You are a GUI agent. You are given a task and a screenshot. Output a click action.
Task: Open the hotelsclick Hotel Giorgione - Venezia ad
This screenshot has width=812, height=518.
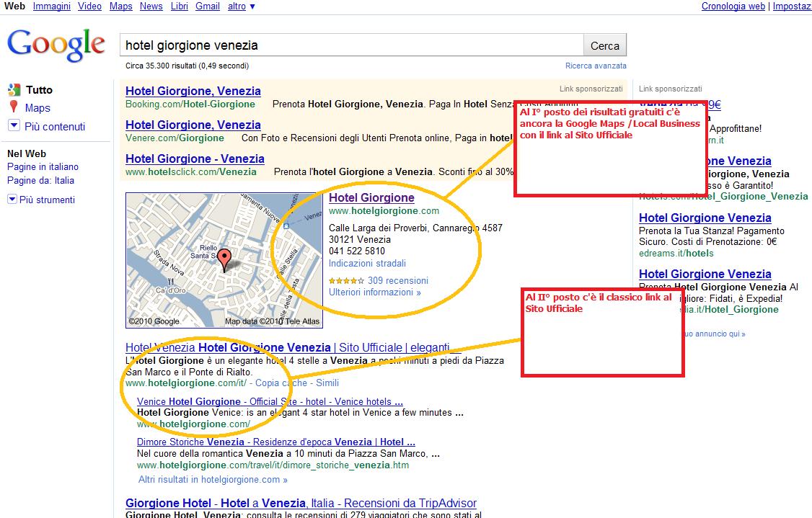coord(195,159)
